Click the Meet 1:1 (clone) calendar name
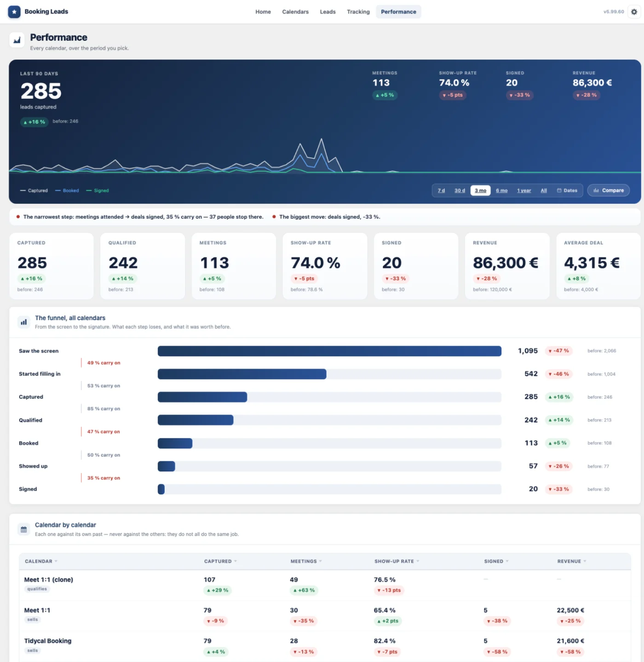The height and width of the screenshot is (662, 644). (49, 580)
